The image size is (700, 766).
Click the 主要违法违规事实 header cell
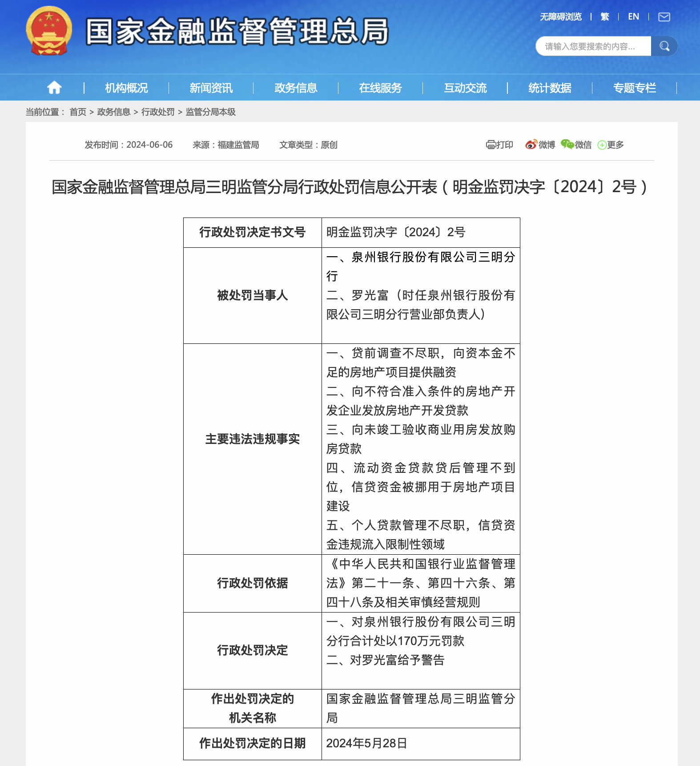click(253, 449)
